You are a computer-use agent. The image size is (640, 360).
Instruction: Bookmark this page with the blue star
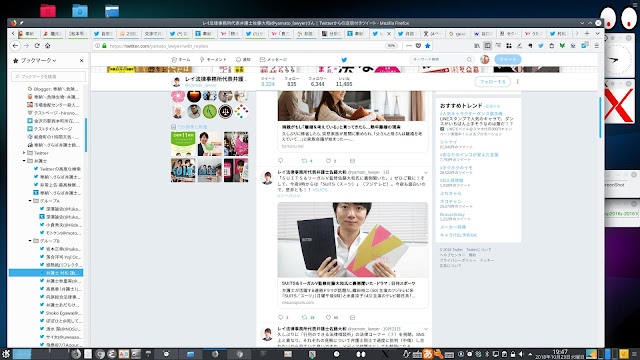[x=427, y=46]
